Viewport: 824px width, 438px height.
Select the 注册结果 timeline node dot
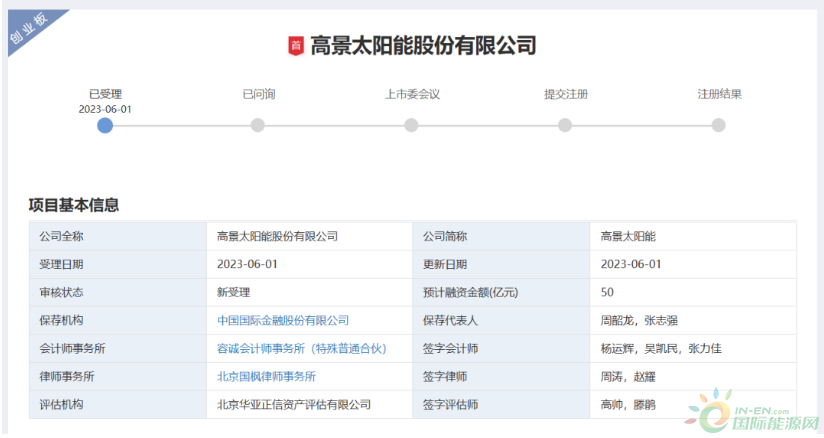coord(718,125)
